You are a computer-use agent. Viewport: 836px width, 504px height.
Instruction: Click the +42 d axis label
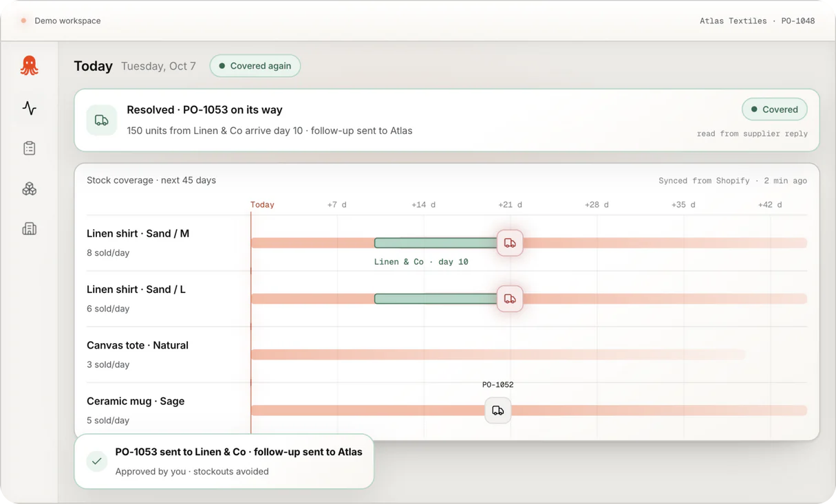pyautogui.click(x=770, y=205)
